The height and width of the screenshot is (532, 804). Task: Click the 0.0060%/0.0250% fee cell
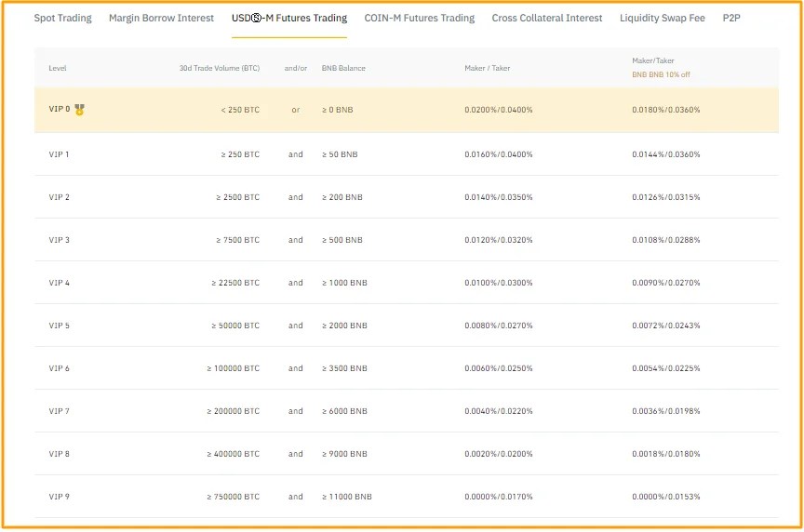(x=499, y=368)
